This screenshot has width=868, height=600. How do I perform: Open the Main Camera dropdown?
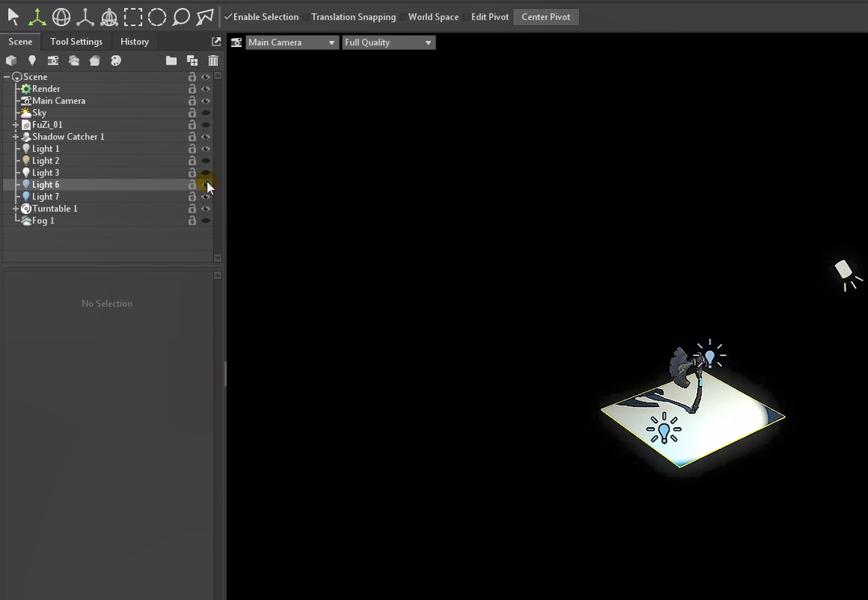pos(291,43)
